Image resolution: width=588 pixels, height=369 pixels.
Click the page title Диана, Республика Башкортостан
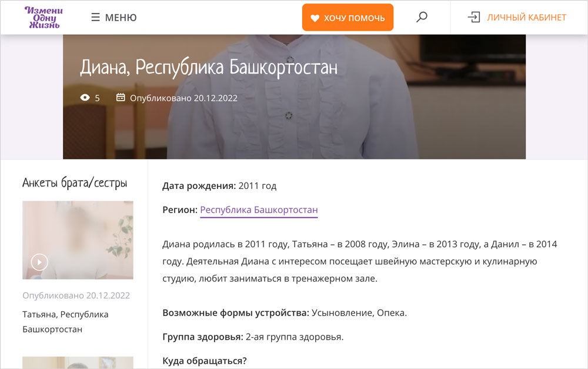[209, 67]
